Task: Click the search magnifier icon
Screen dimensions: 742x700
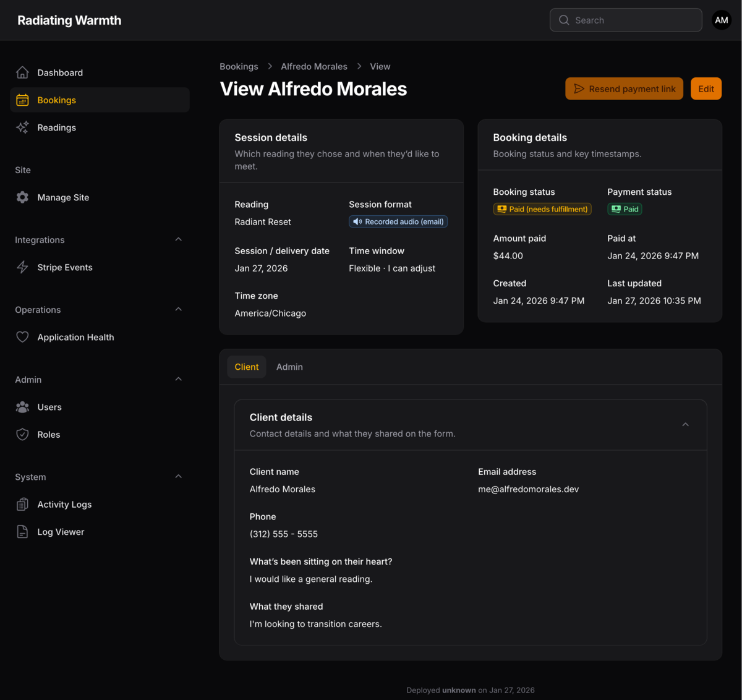Action: click(x=563, y=20)
